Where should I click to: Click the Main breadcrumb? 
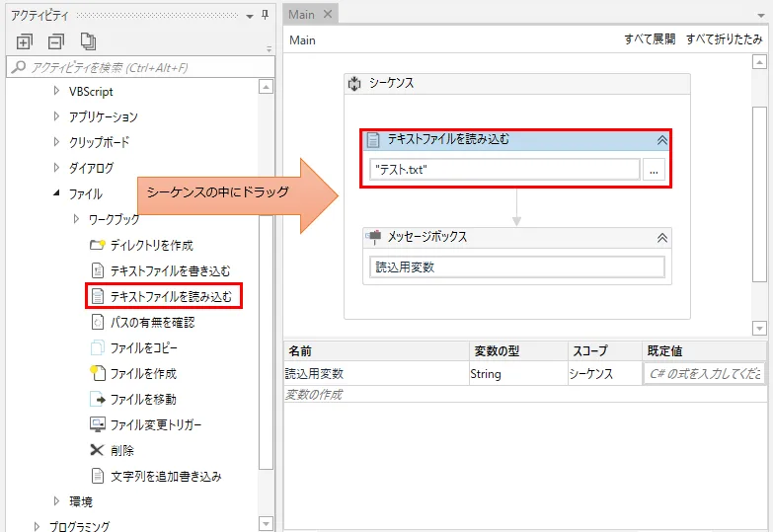click(302, 39)
